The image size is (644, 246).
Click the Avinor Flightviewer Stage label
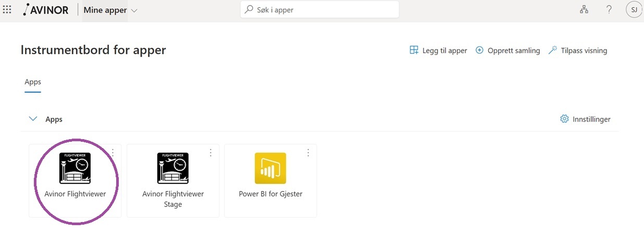[173, 199]
